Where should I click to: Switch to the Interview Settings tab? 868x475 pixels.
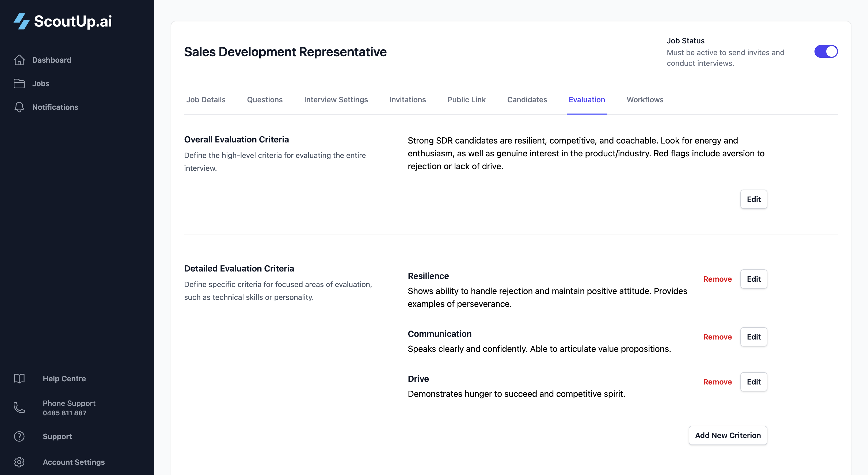pyautogui.click(x=336, y=100)
